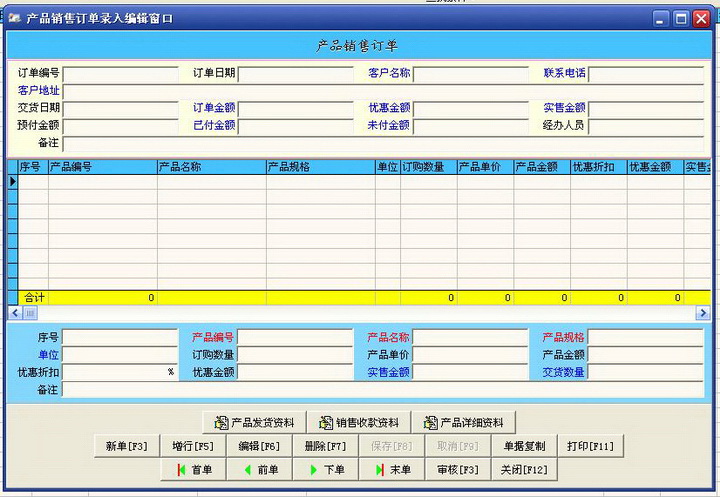Focus the detail 产品编号 field
The image size is (720, 497).
(295, 338)
